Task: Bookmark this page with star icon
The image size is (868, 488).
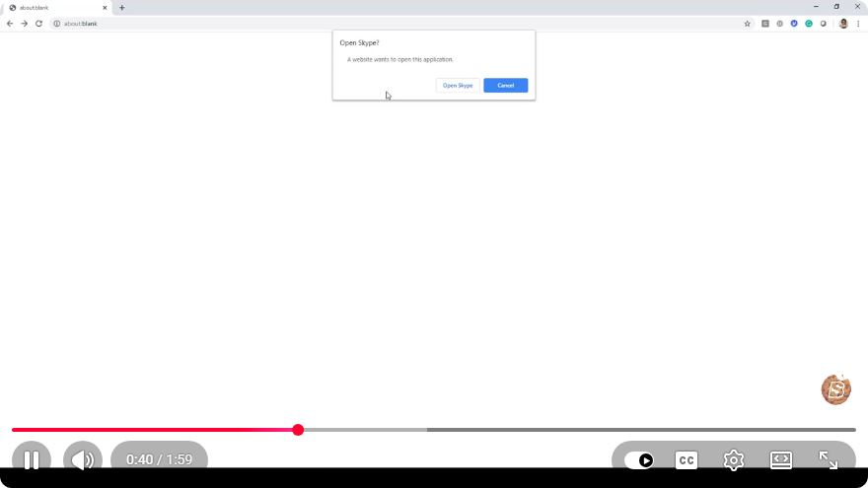Action: [748, 24]
